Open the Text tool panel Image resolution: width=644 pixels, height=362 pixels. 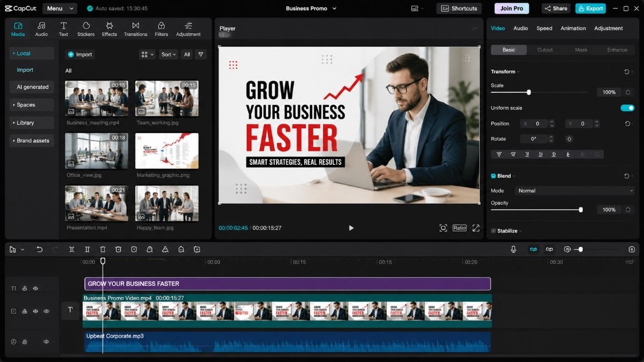click(x=63, y=29)
